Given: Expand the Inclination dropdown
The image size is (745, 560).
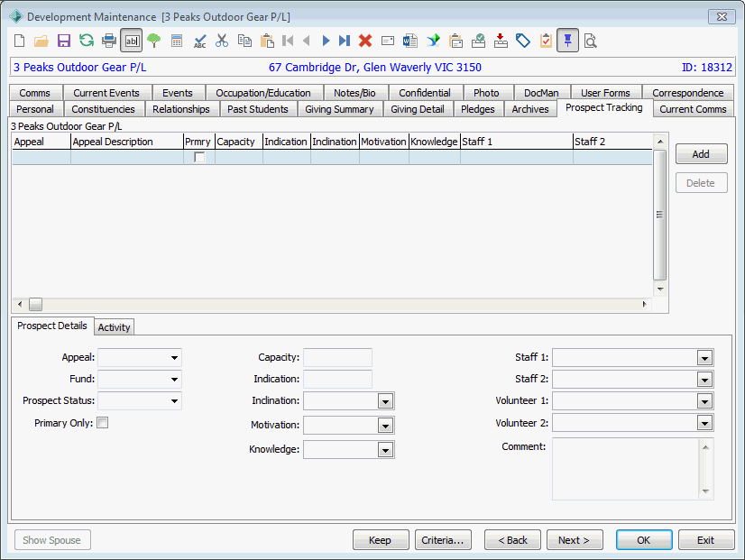Looking at the screenshot, I should pyautogui.click(x=385, y=401).
